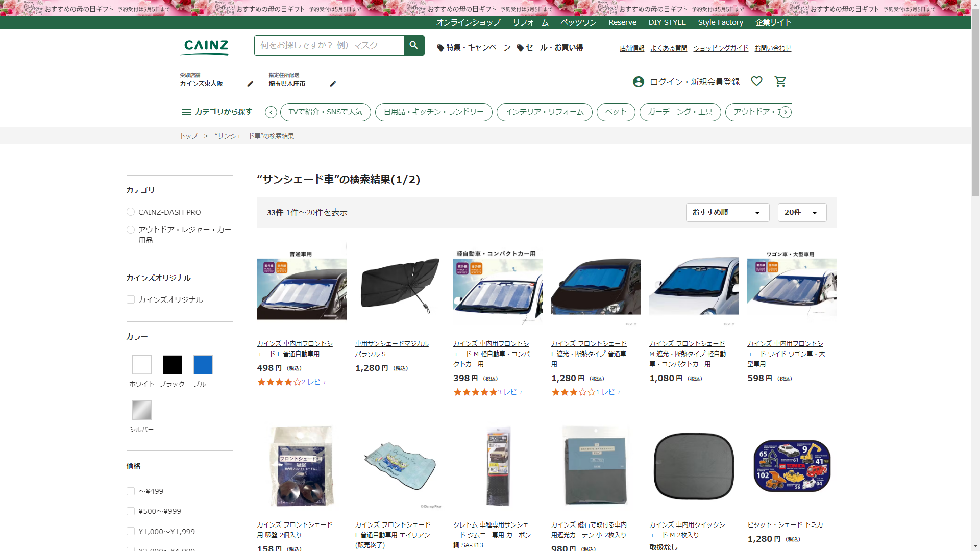Open the shopping cart icon
This screenshot has height=551, width=980.
pyautogui.click(x=780, y=81)
